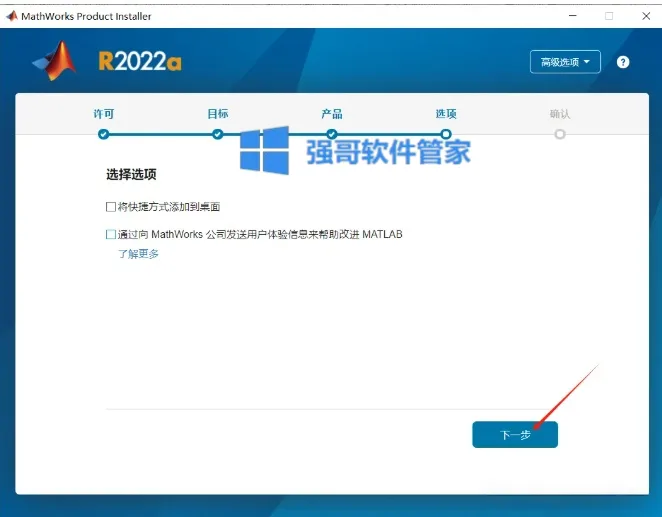
Task: Go to the 许可 step
Action: pyautogui.click(x=103, y=114)
